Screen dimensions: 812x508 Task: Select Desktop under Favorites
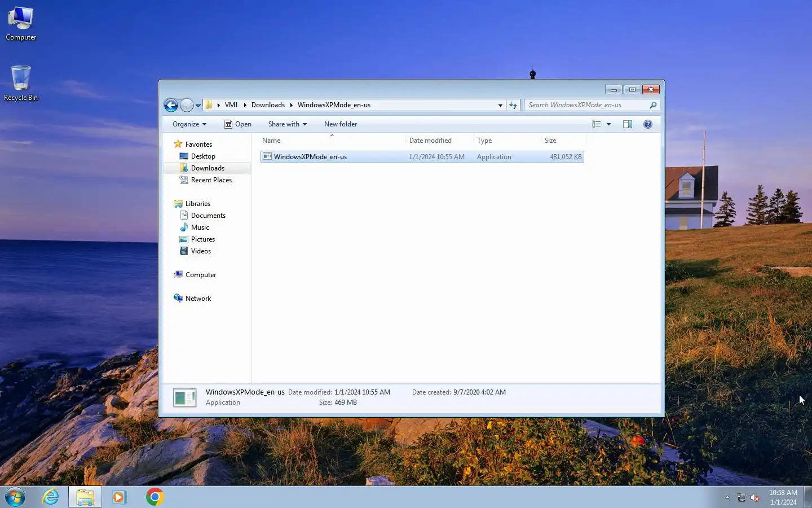203,156
